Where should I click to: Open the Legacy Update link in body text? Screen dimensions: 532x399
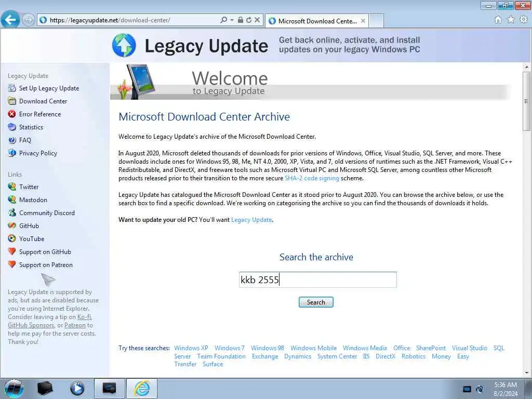point(251,220)
